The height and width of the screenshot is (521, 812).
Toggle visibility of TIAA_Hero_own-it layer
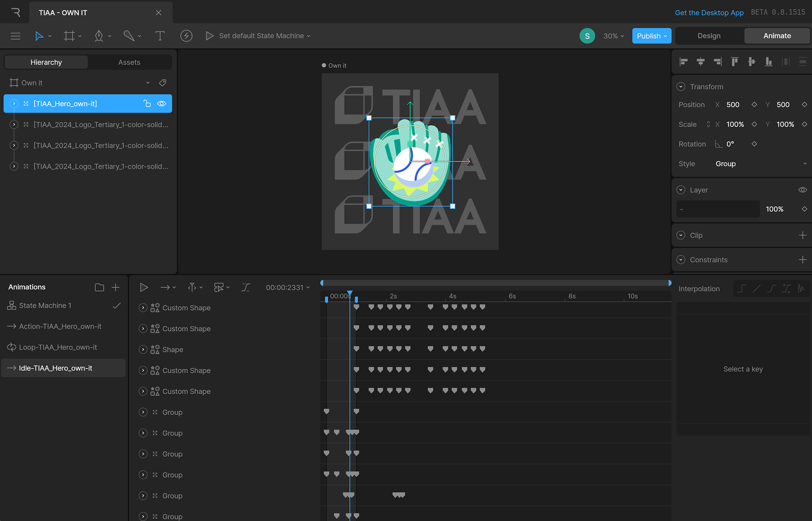pos(162,104)
